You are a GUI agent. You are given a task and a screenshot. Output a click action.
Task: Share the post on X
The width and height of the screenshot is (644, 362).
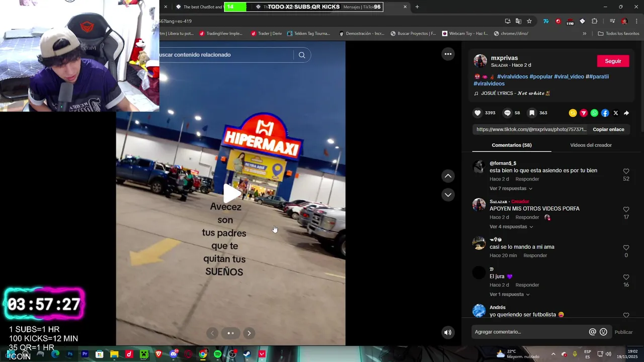click(616, 113)
